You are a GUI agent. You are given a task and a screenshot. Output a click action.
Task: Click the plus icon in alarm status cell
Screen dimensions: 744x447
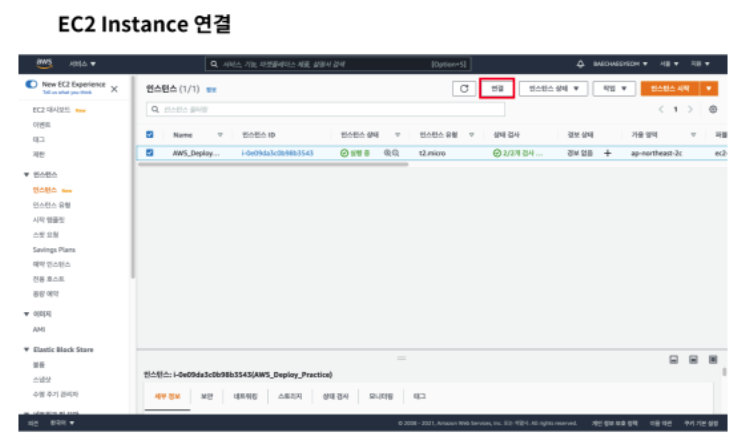[x=607, y=153]
